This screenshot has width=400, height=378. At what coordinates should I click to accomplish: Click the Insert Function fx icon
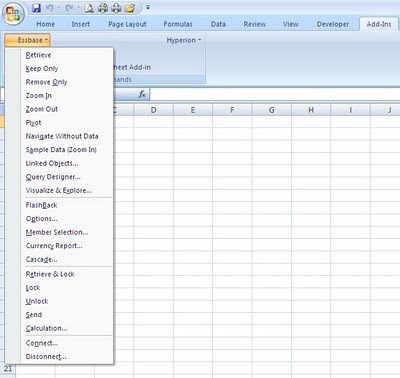point(142,94)
